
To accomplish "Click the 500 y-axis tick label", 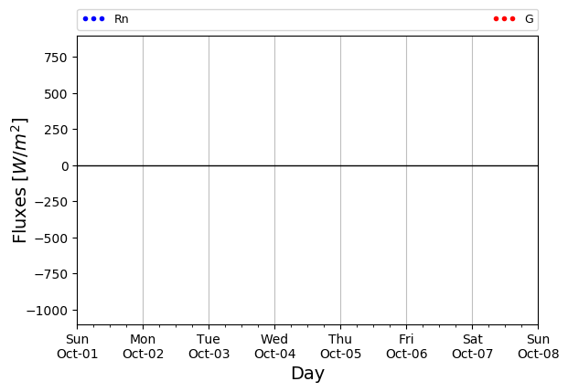I will click(x=56, y=94).
